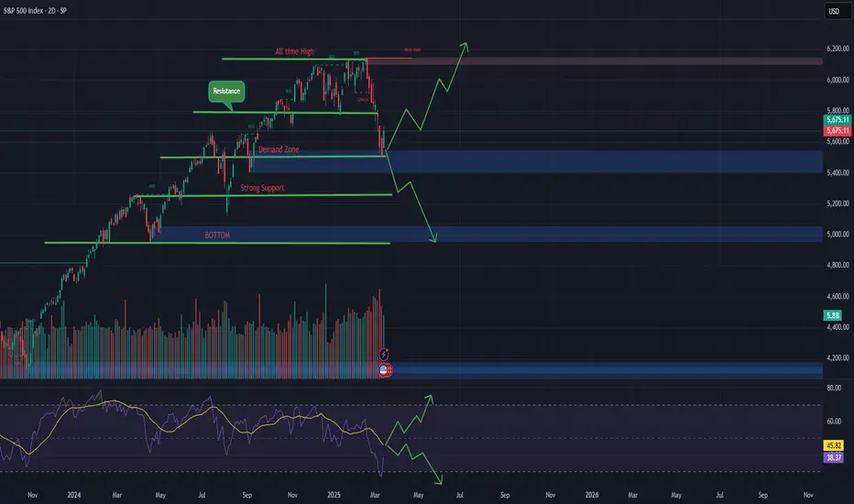Click the 60.00 RSI axis label
Image resolution: width=854 pixels, height=504 pixels.
point(834,422)
